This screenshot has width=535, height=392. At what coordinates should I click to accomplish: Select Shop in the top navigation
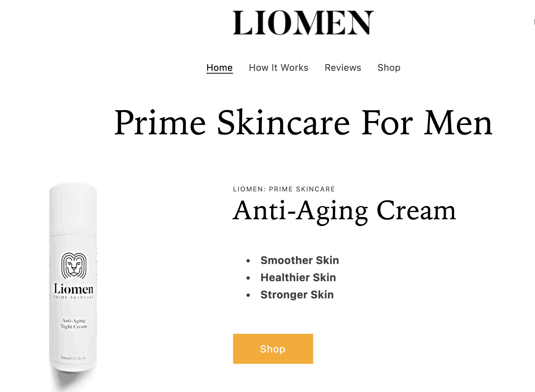click(x=389, y=68)
